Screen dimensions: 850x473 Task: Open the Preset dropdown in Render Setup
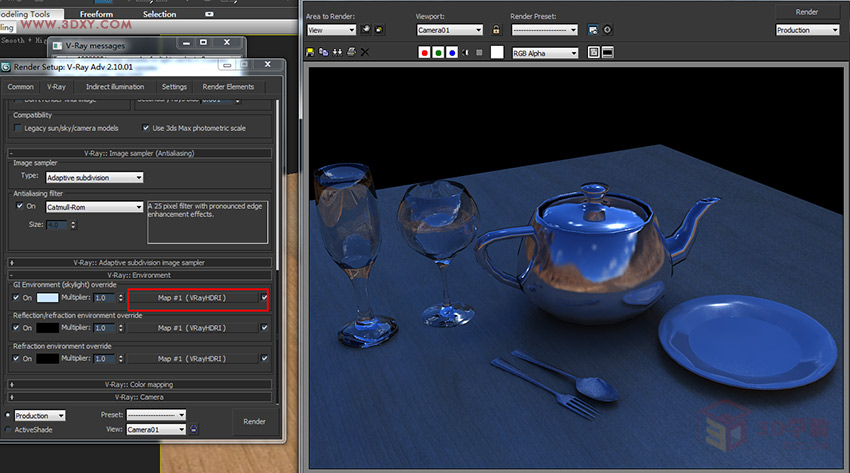(156, 415)
